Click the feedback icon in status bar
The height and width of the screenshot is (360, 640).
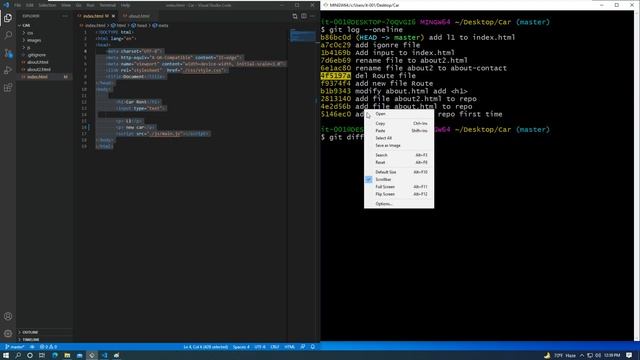click(302, 347)
